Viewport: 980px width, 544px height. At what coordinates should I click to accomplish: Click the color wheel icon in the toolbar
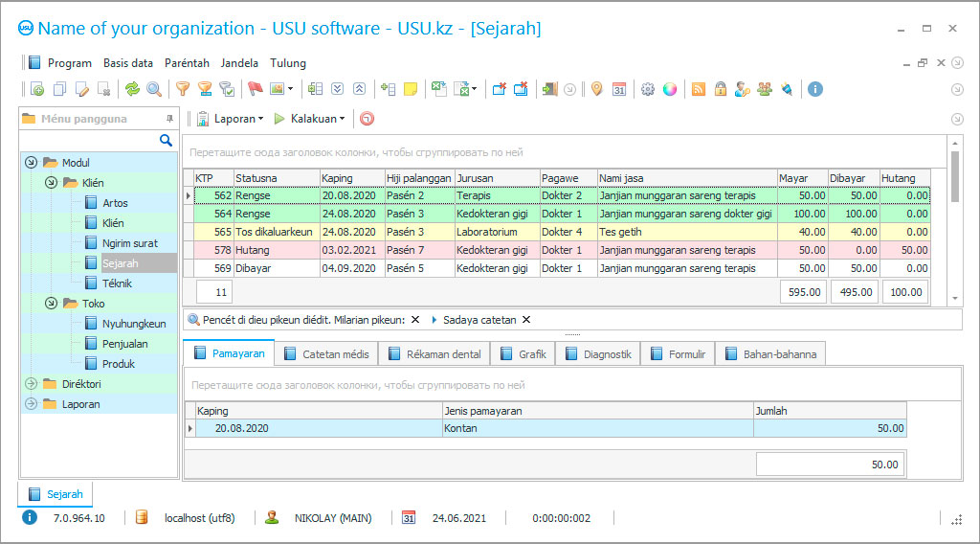click(670, 89)
